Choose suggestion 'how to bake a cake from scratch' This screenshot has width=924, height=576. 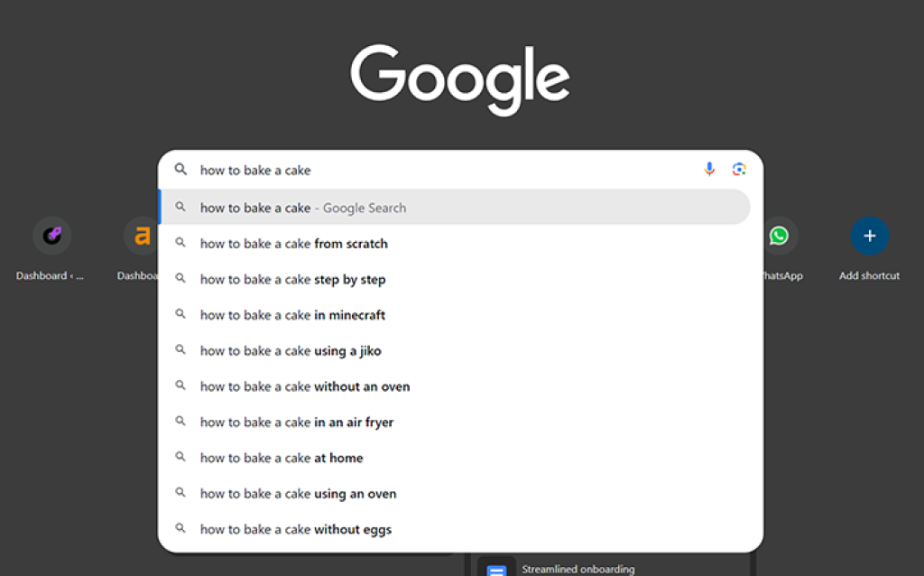click(294, 244)
